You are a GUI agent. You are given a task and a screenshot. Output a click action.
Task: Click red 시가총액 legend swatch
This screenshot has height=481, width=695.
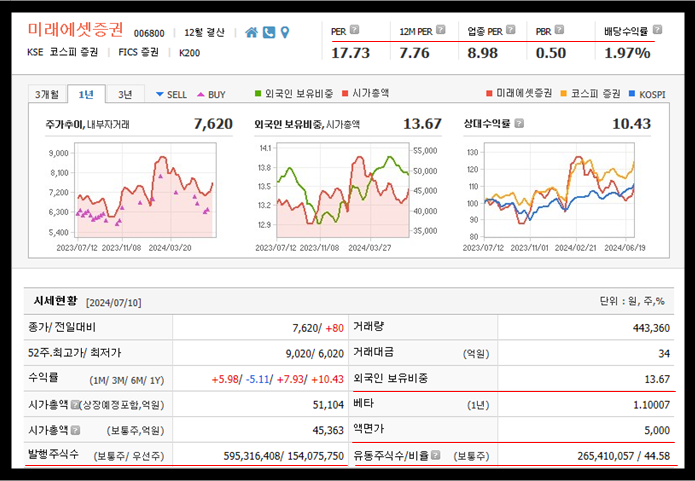coord(345,94)
